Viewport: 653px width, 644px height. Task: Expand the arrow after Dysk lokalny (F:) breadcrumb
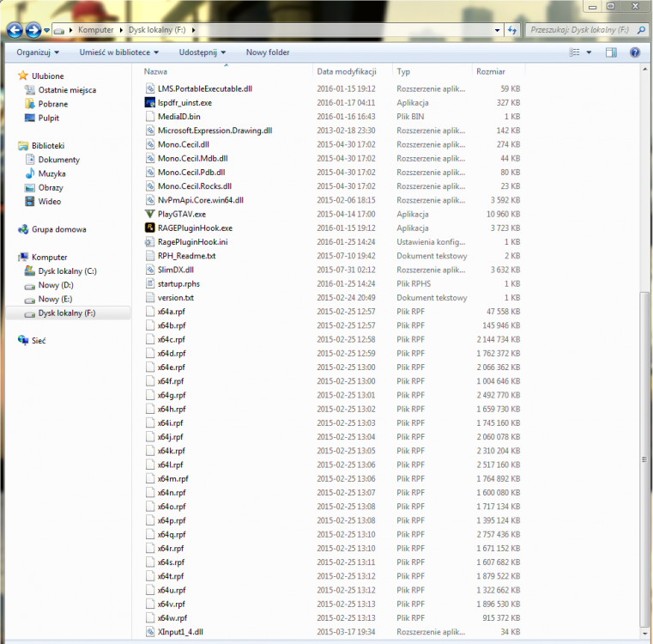[193, 30]
